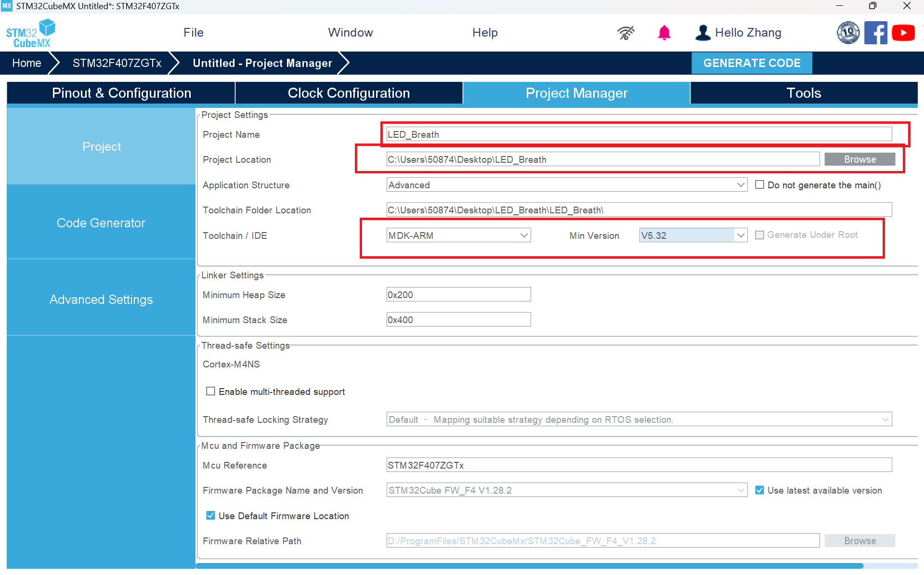Click the 10-year anniversary badge icon

(x=848, y=33)
